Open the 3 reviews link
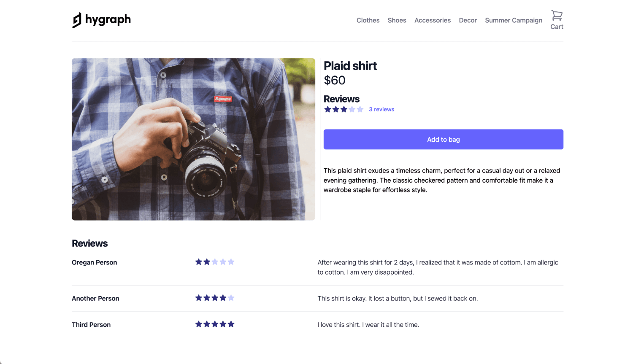This screenshot has width=633, height=364. tap(381, 109)
